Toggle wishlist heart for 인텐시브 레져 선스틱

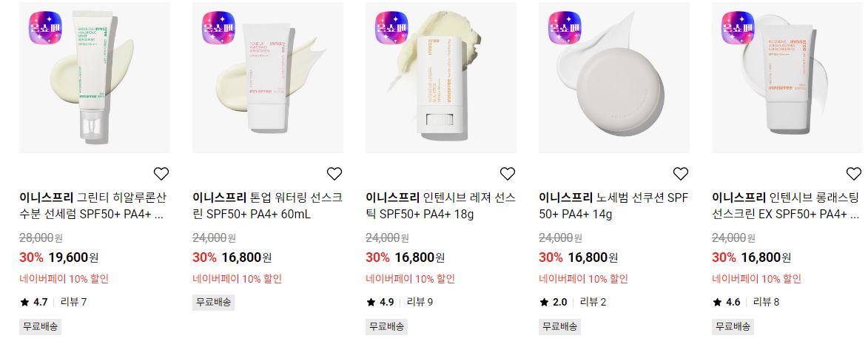pyautogui.click(x=508, y=174)
